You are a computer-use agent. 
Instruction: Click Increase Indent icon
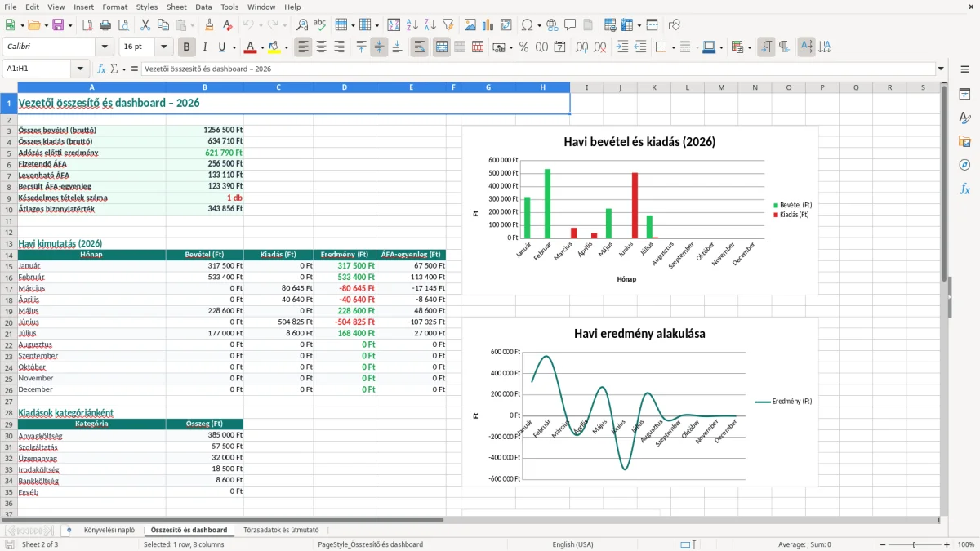pos(622,47)
